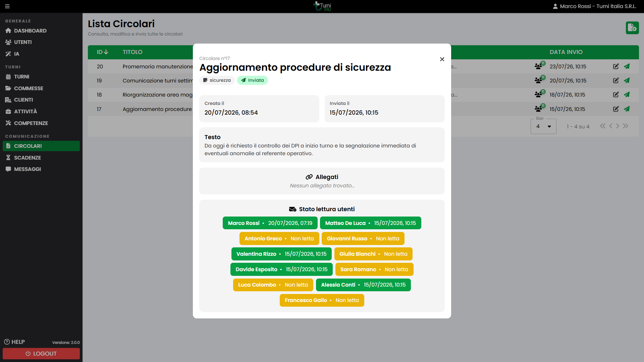Click Francesco Gallo Non letta chip
The image size is (644, 362).
pyautogui.click(x=322, y=300)
